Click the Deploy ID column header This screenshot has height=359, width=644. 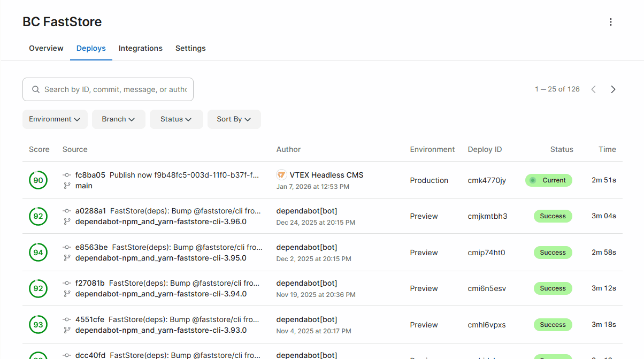click(485, 149)
